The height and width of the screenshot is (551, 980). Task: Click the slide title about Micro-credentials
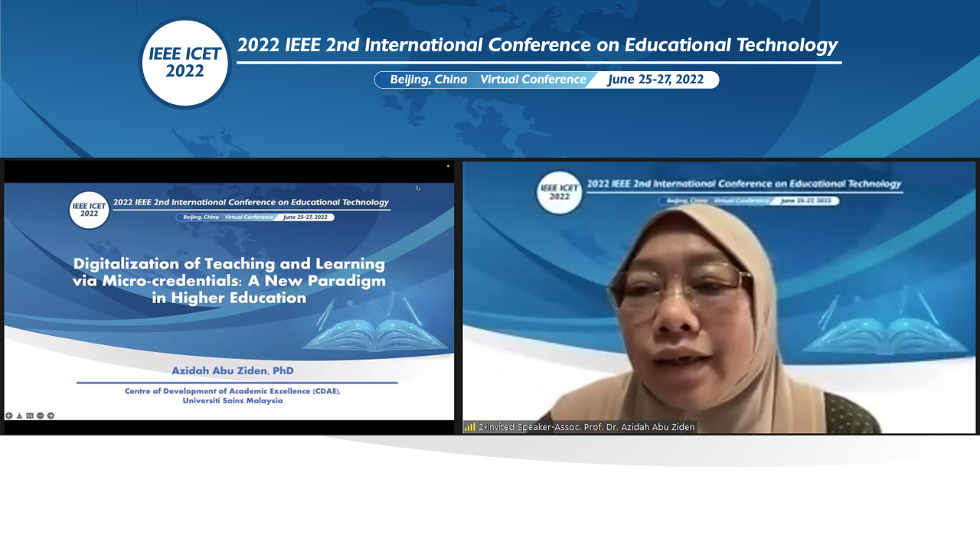[229, 280]
